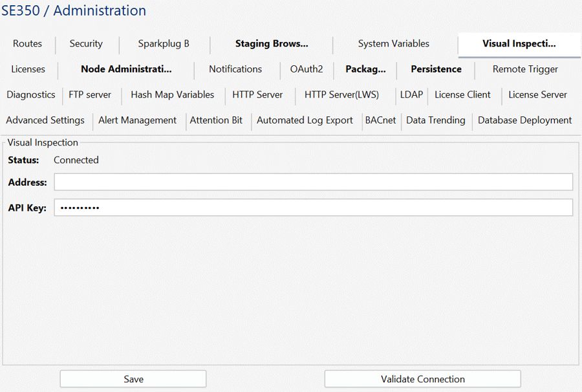This screenshot has width=582, height=392.
Task: Open the Remote Trigger tab
Action: (525, 69)
